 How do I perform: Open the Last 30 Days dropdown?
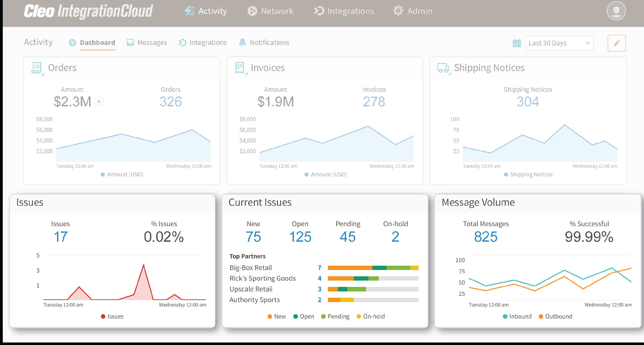pos(559,43)
